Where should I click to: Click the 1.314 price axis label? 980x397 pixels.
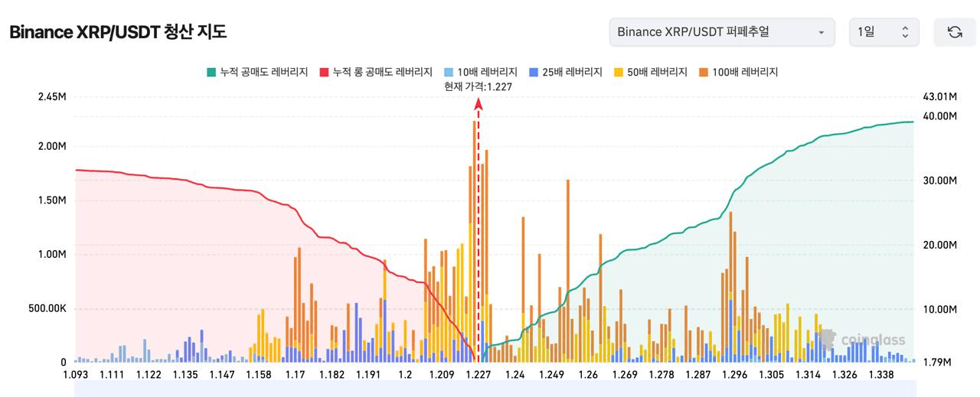point(808,375)
